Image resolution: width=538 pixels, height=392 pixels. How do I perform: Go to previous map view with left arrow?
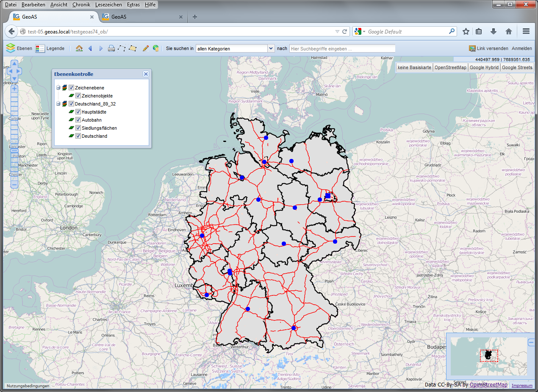click(90, 48)
